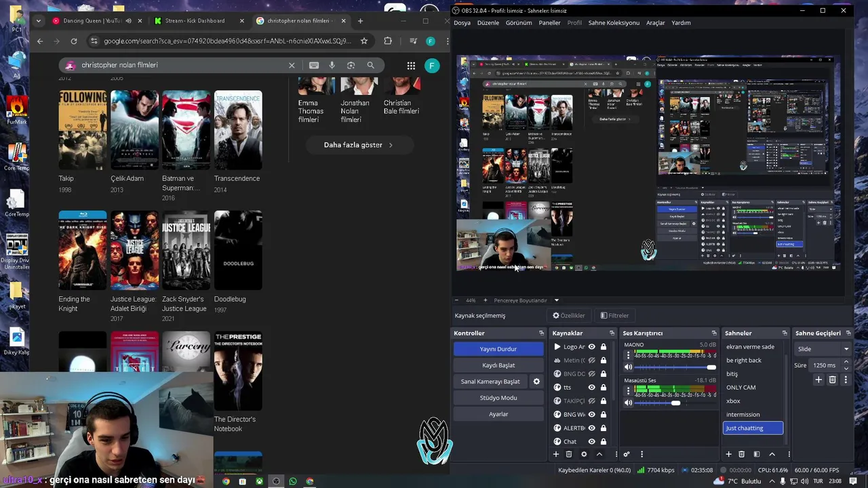The height and width of the screenshot is (488, 868).
Task: Show the BNG DC source
Action: tap(592, 373)
